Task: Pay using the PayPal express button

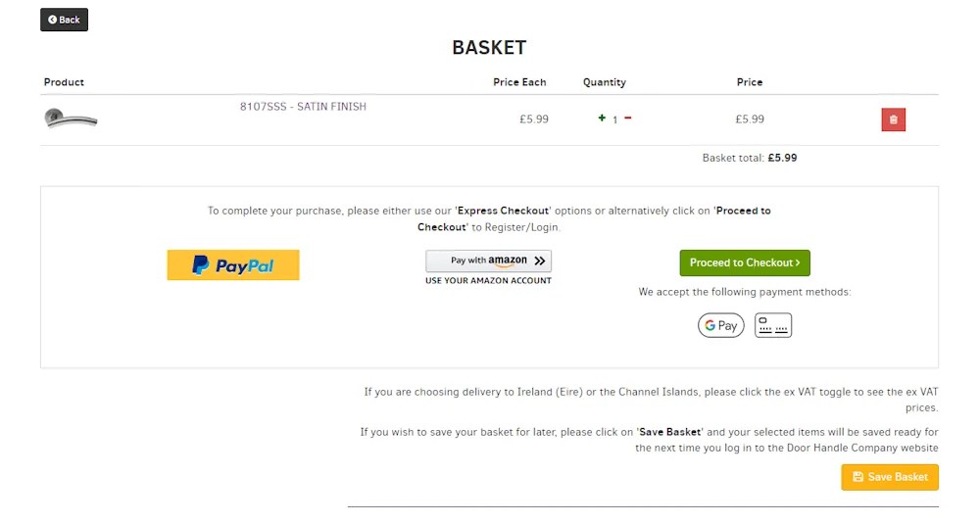Action: tap(233, 264)
